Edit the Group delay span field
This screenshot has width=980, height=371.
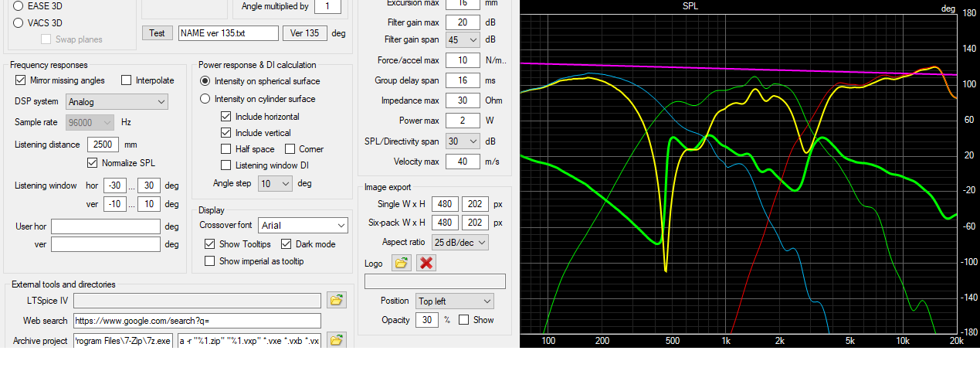coord(463,80)
